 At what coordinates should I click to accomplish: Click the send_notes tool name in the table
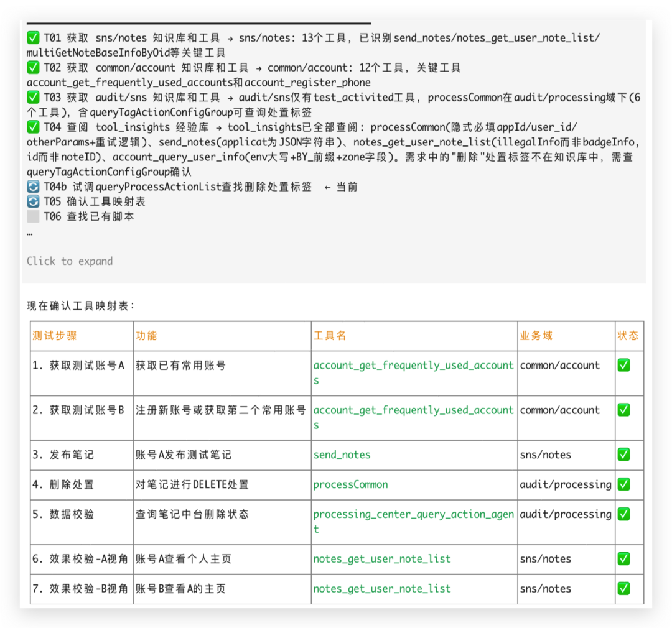tap(342, 455)
